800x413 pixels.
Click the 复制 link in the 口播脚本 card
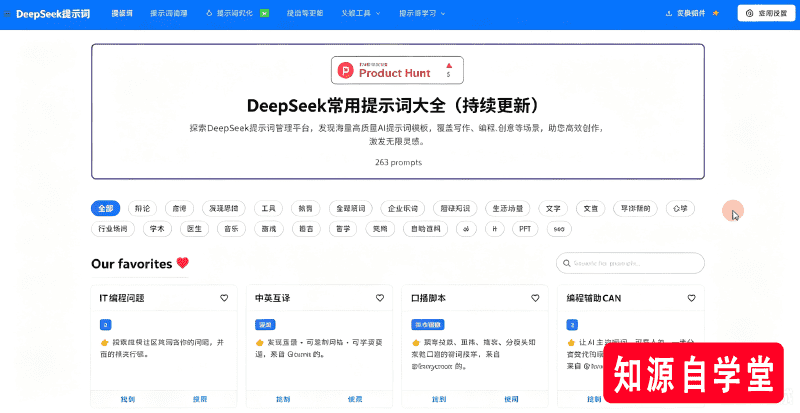point(439,399)
